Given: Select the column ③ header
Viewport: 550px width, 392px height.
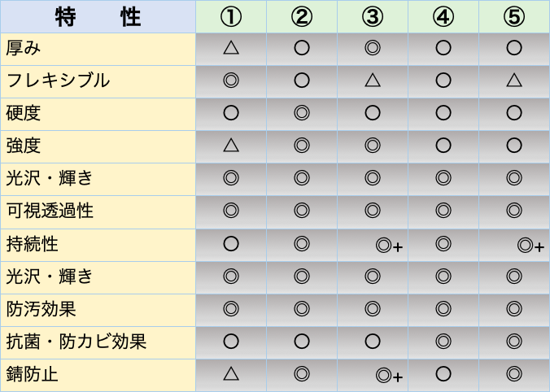Looking at the screenshot, I should pos(373,16).
